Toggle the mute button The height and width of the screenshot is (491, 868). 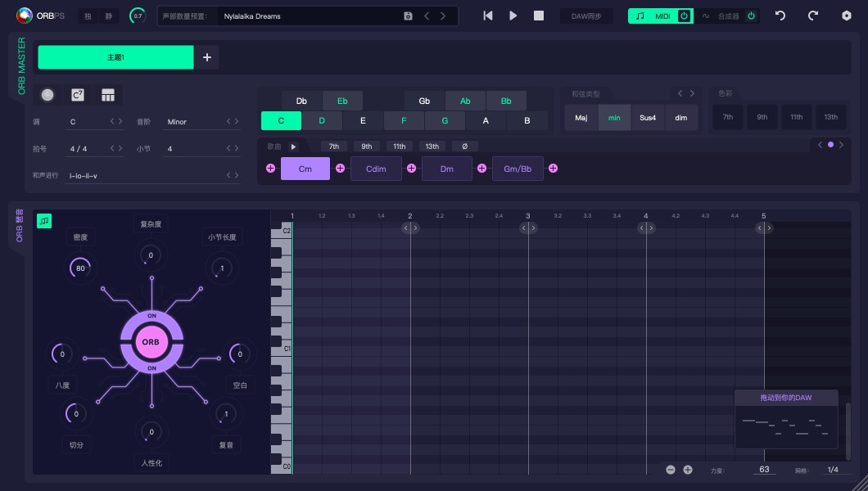[108, 16]
